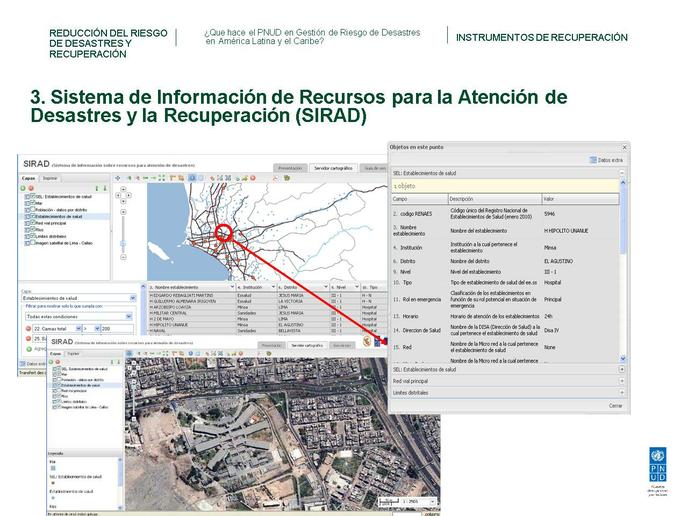Image resolution: width=688 pixels, height=516 pixels.
Task: Open 'Presentación' tab in satellite SIRAD window
Action: (x=271, y=345)
